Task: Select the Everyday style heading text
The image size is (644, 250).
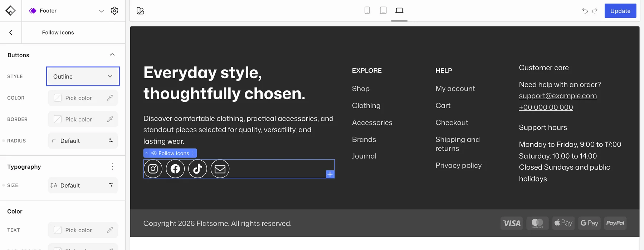Action: click(x=224, y=83)
